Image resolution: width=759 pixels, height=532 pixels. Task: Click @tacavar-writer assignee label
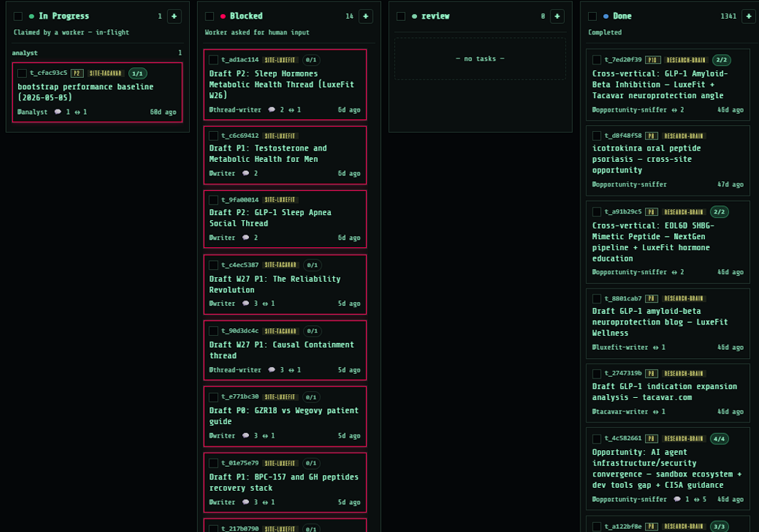(619, 411)
